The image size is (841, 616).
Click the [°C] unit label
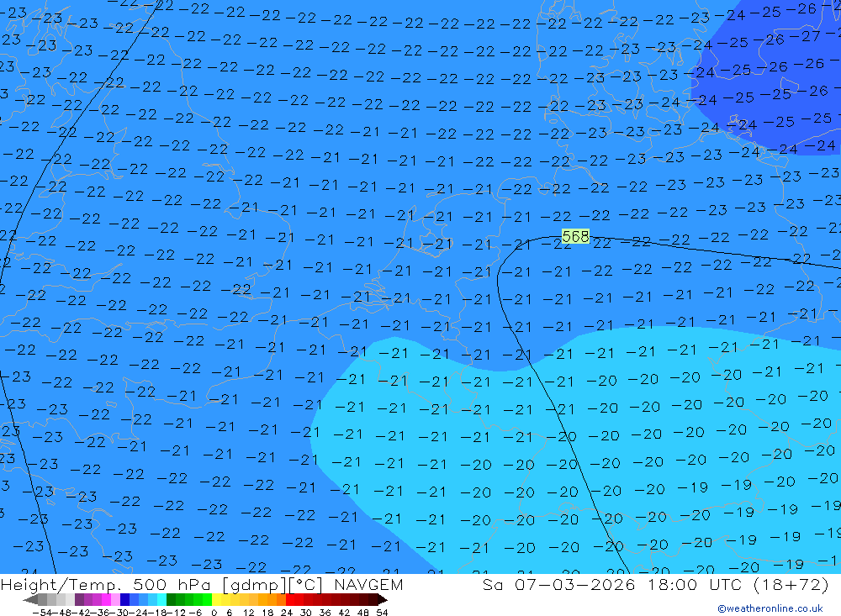(x=305, y=584)
